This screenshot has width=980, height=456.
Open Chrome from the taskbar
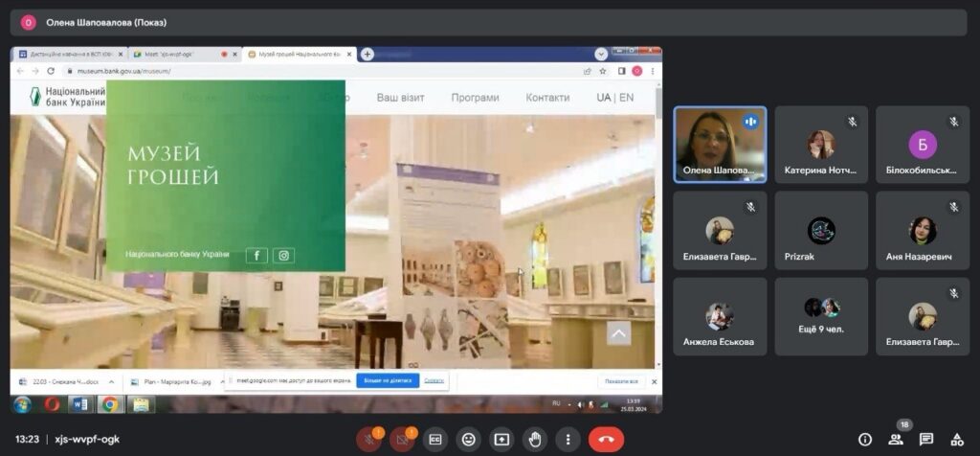point(110,404)
